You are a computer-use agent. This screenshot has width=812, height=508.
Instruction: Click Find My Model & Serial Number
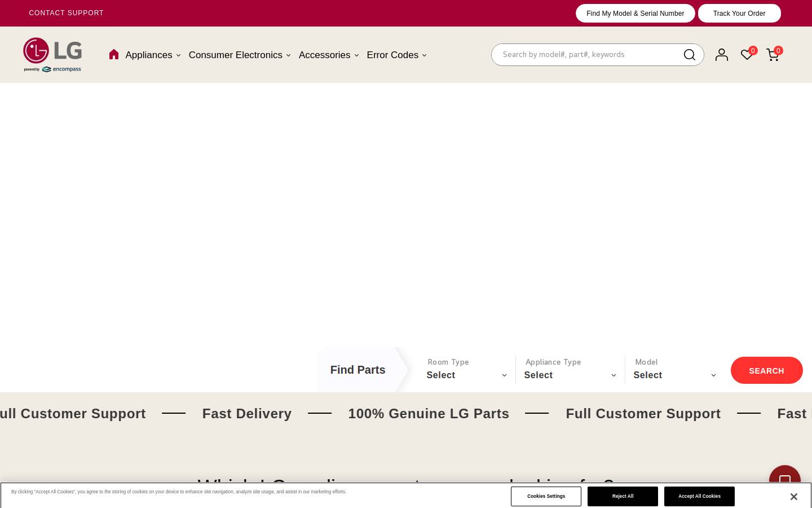(x=635, y=13)
